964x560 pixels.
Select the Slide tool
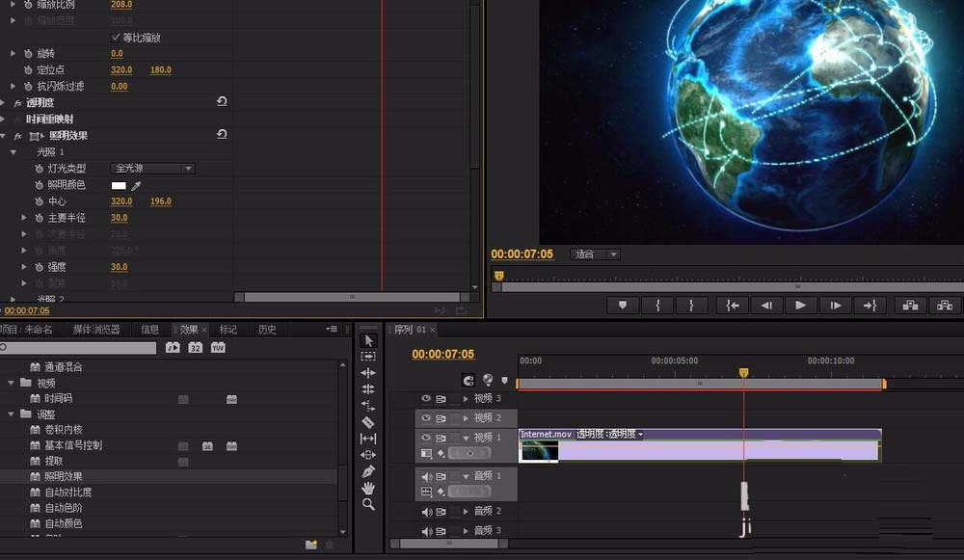pyautogui.click(x=368, y=455)
